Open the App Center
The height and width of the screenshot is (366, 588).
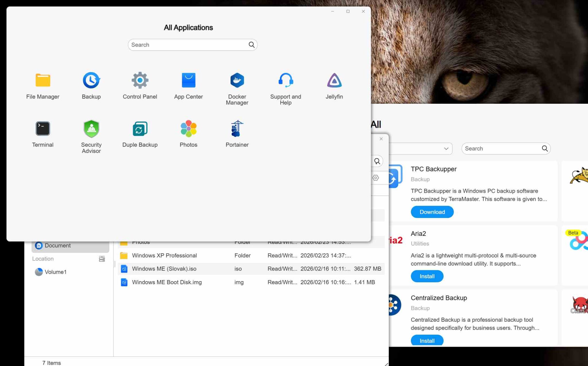188,80
